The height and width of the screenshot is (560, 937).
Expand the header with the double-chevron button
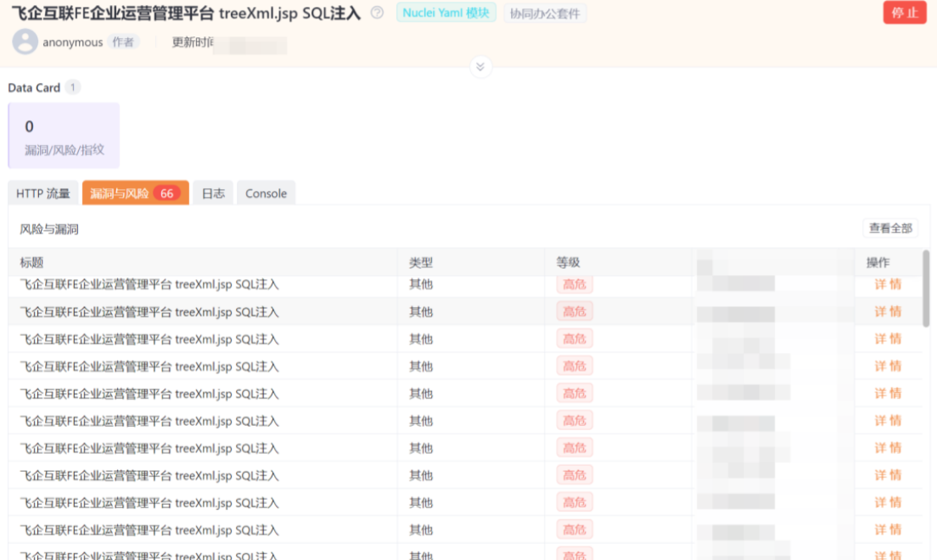[480, 67]
